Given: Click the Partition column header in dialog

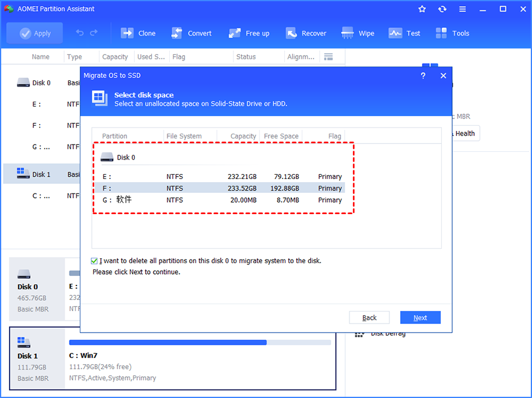Looking at the screenshot, I should [115, 136].
